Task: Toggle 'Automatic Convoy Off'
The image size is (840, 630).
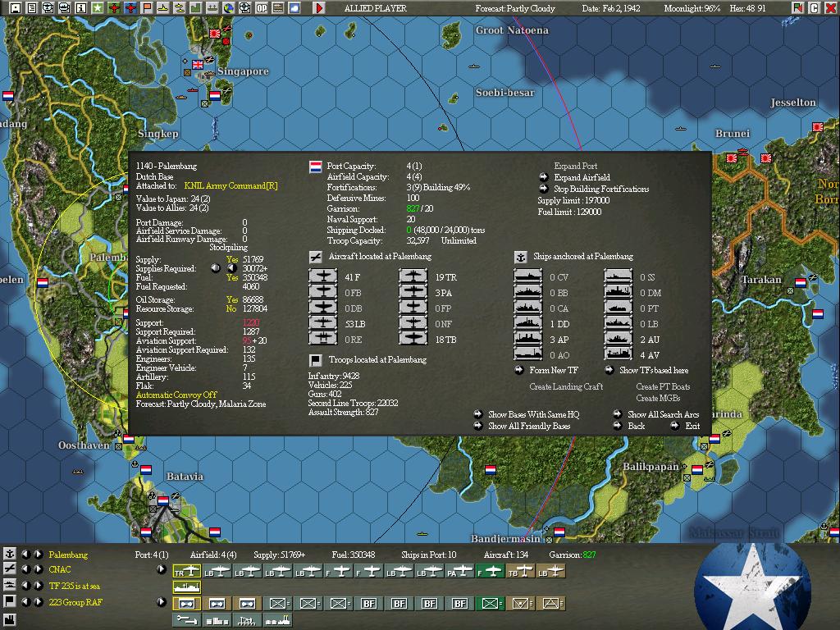Action: coord(176,395)
